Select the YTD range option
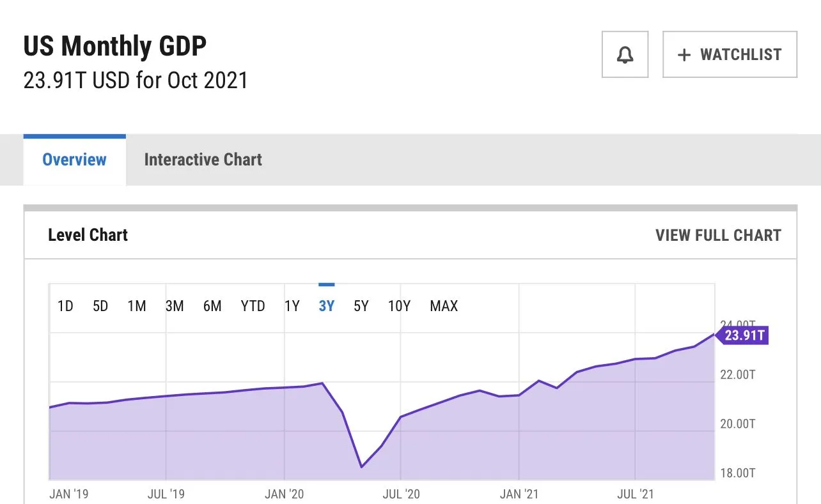 tap(253, 307)
